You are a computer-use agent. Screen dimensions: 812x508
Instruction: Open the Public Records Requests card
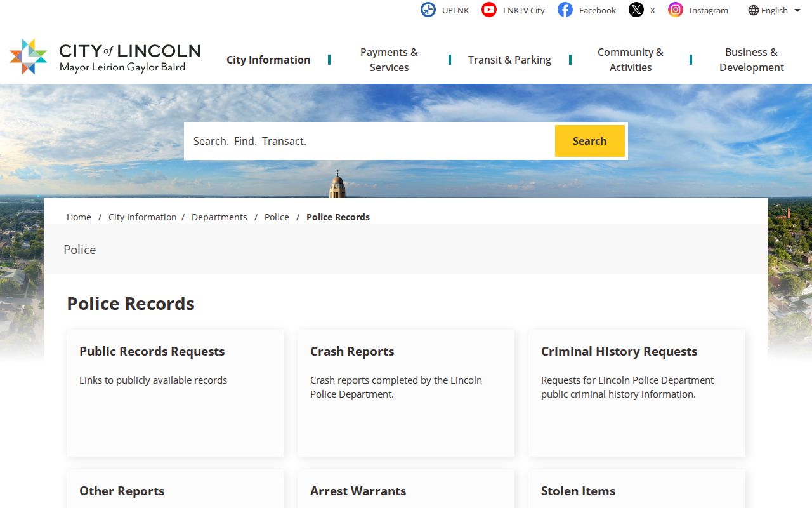coord(175,392)
